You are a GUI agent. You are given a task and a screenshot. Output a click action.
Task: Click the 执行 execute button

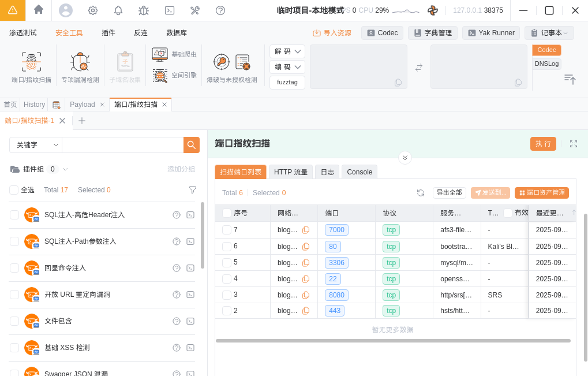(543, 144)
